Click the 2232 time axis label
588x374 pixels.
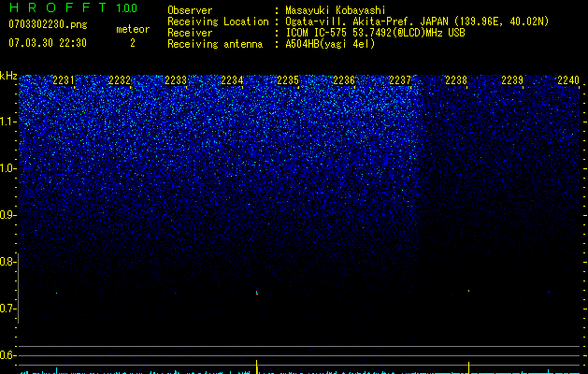click(120, 80)
